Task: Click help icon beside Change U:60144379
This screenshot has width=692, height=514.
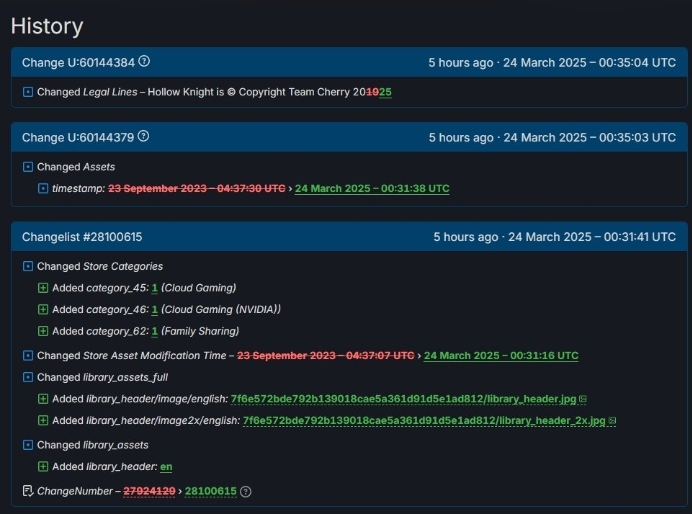Action: click(x=144, y=137)
